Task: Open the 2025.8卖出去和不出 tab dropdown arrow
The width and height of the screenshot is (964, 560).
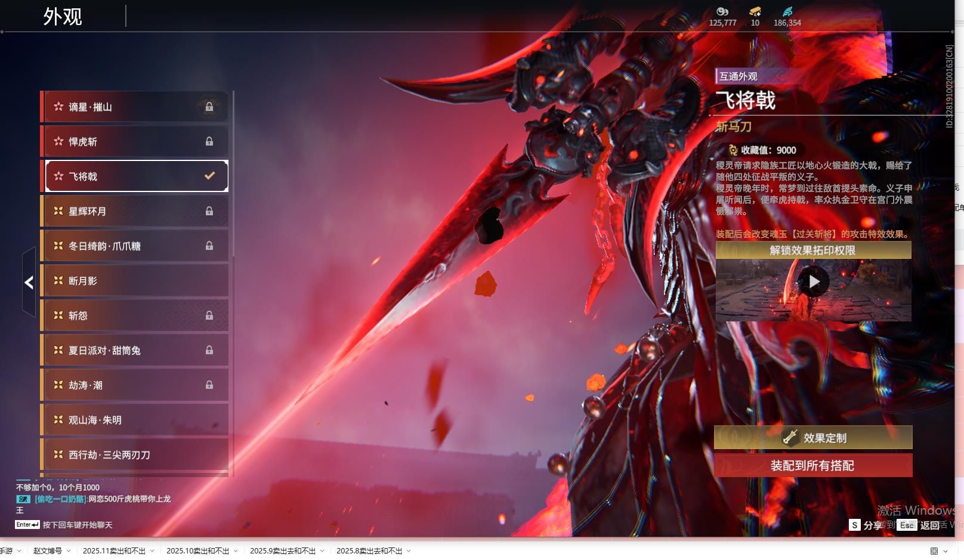Action: (409, 551)
